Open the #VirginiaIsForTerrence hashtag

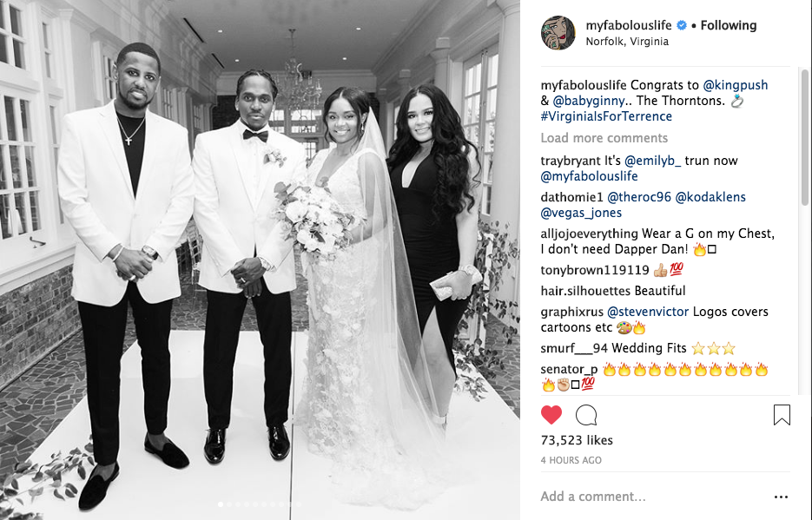pyautogui.click(x=606, y=116)
